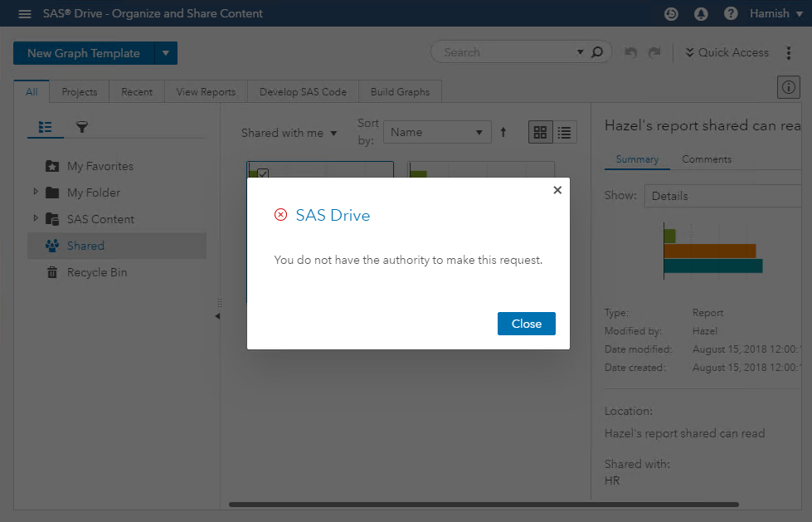The image size is (812, 522).
Task: Click location 'Hazel's report shared can read'
Action: point(684,433)
